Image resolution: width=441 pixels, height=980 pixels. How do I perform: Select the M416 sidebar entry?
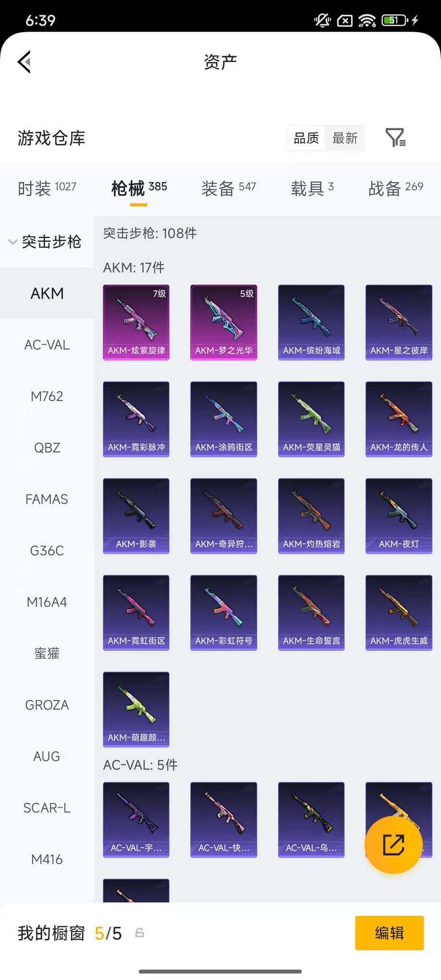pyautogui.click(x=47, y=859)
